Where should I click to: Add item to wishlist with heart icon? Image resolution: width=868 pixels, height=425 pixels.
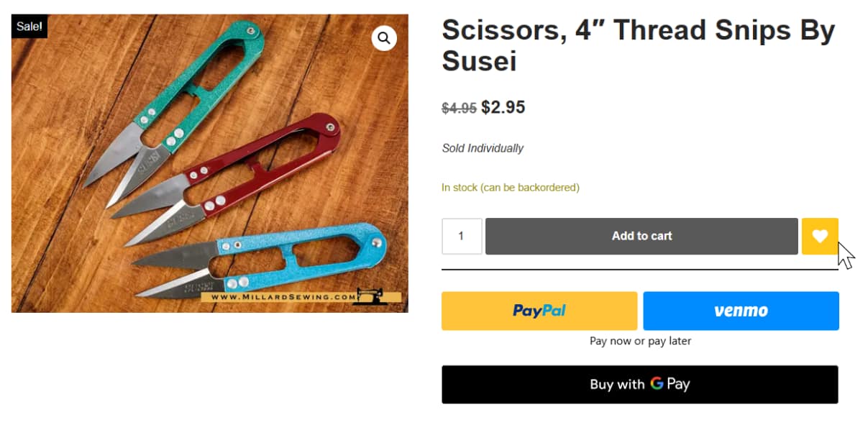click(x=820, y=236)
